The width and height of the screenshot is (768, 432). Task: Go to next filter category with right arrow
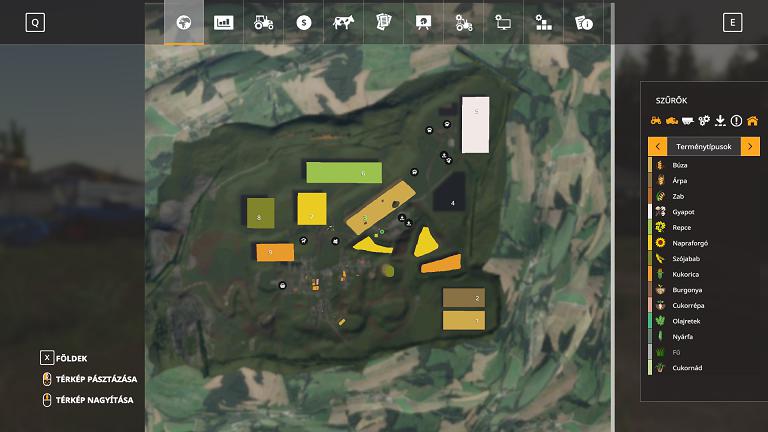coord(751,147)
